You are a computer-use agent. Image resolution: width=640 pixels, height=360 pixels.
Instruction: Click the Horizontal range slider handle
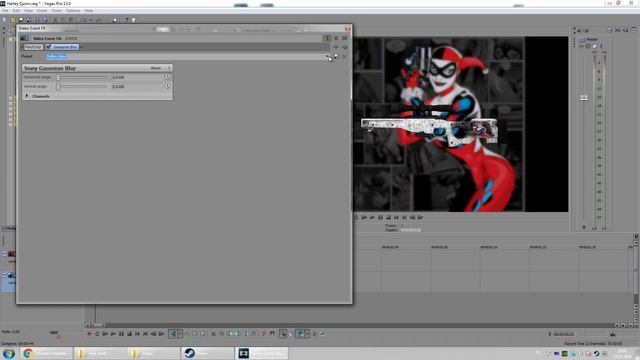[58, 77]
